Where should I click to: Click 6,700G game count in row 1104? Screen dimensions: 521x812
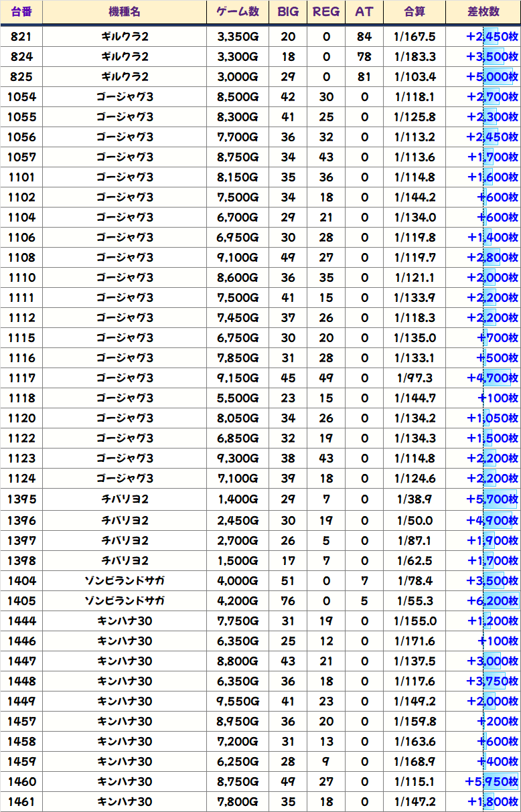point(238,218)
